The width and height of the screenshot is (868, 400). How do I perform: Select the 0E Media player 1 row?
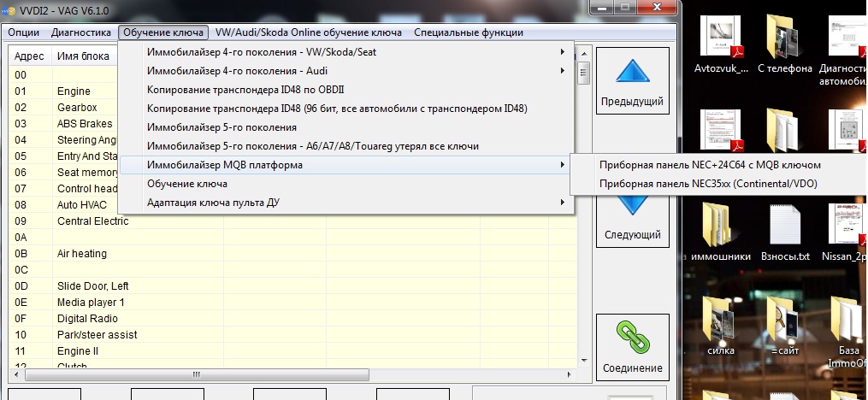coord(292,303)
